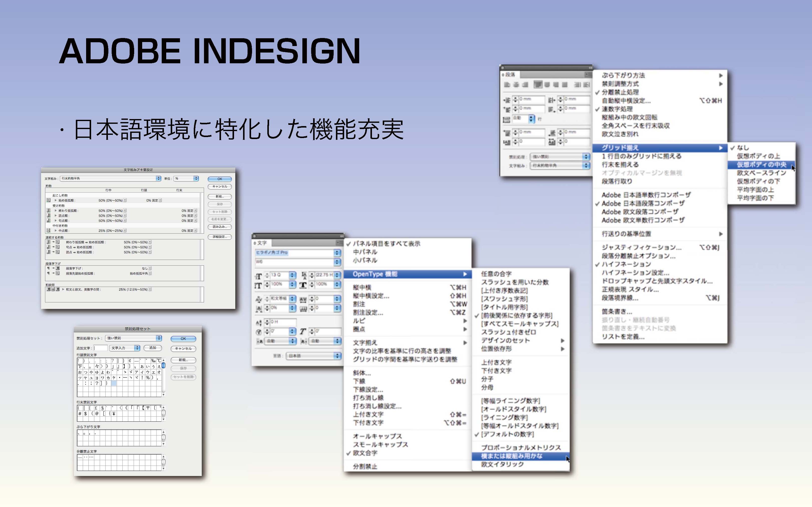The width and height of the screenshot is (812, 507).
Task: Open the ぶら下がり方法 submenu
Action: pyautogui.click(x=660, y=76)
